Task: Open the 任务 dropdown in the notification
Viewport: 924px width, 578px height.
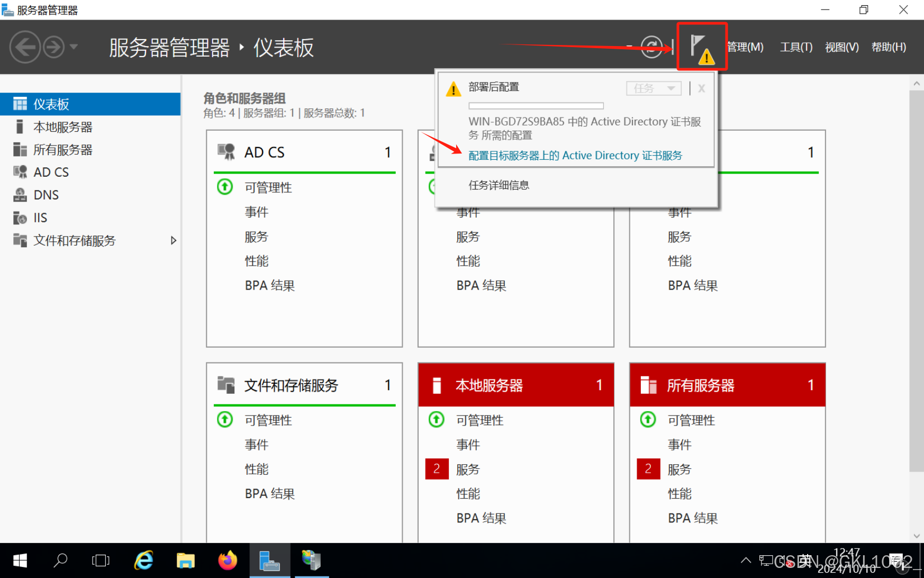Action: pos(654,88)
